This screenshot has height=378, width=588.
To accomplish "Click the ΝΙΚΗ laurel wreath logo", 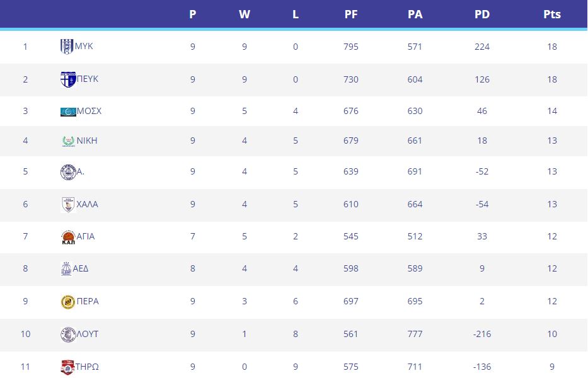I will click(x=68, y=141).
